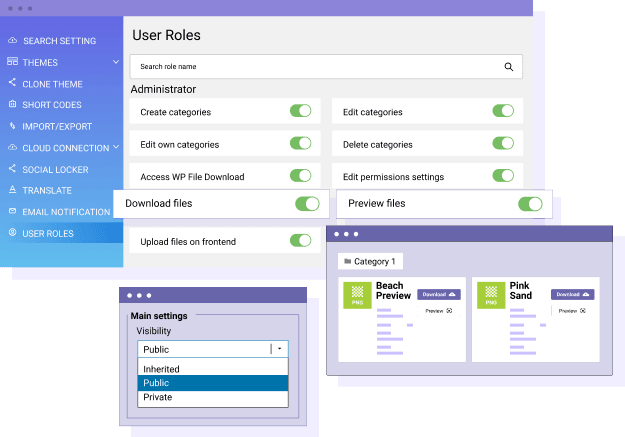The height and width of the screenshot is (437, 625).
Task: Toggle Upload files on frontend
Action: 300,240
